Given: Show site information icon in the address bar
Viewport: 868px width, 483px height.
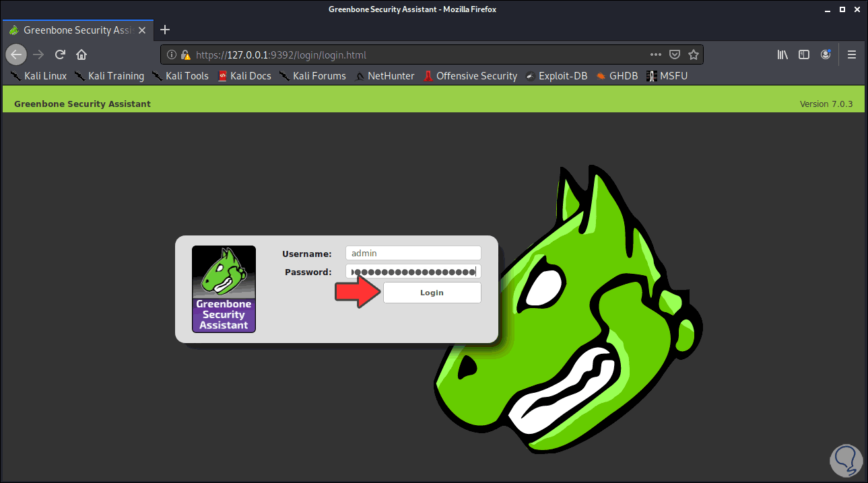Looking at the screenshot, I should [x=171, y=55].
